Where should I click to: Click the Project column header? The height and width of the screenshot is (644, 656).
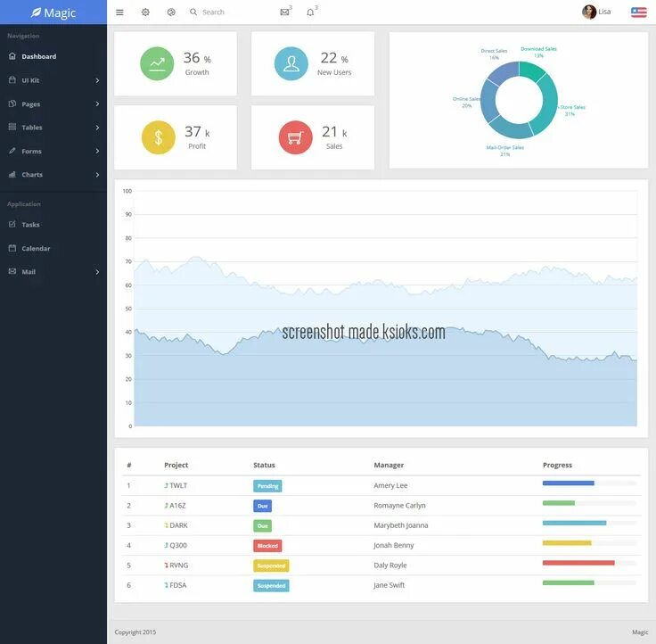(x=176, y=466)
